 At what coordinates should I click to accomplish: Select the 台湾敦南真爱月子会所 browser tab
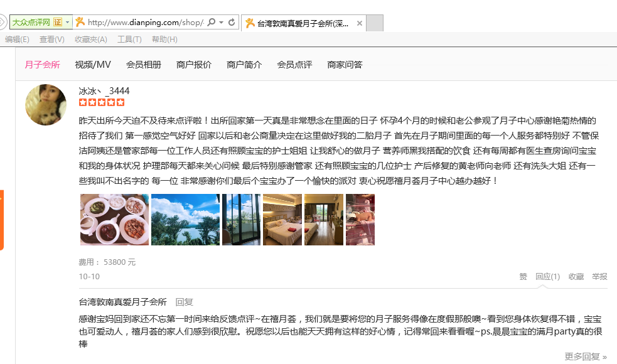click(304, 23)
